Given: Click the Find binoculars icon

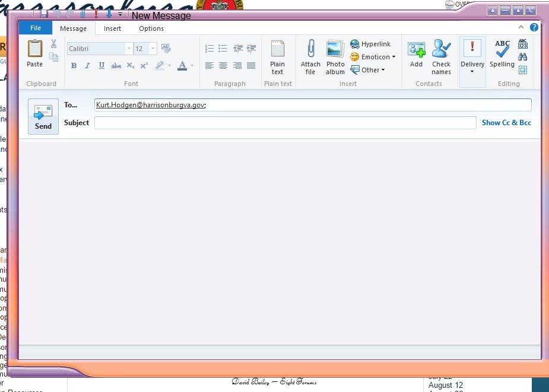Looking at the screenshot, I should tap(522, 57).
